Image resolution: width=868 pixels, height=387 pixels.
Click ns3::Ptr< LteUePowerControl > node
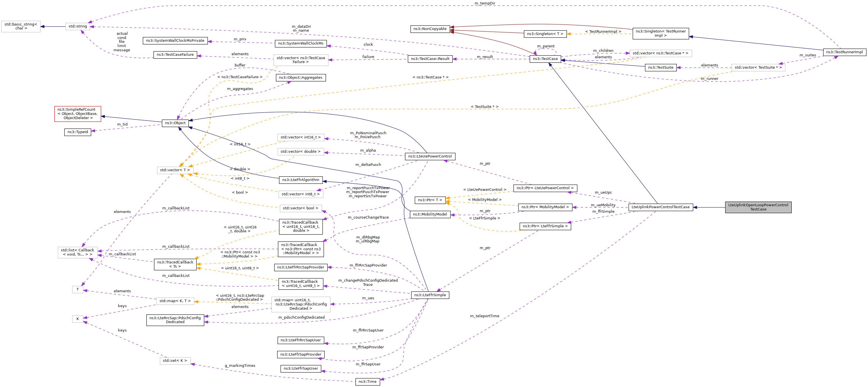pyautogui.click(x=545, y=188)
